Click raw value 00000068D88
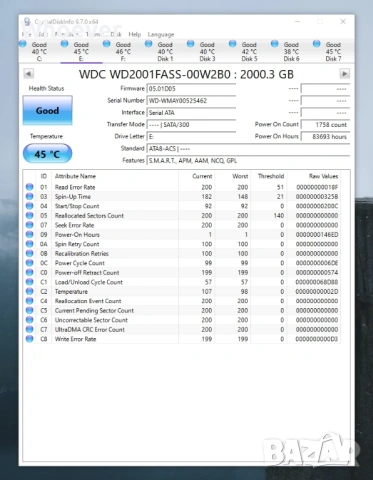 click(317, 282)
